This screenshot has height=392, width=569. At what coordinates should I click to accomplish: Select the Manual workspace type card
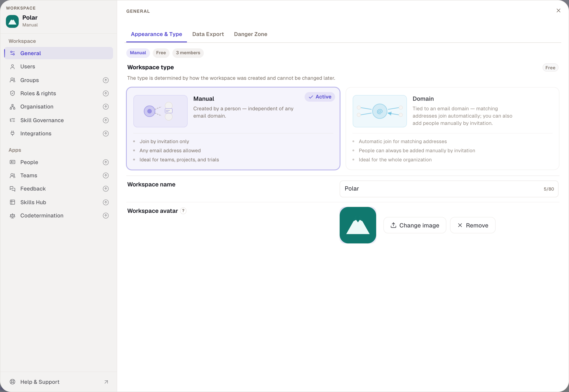233,129
